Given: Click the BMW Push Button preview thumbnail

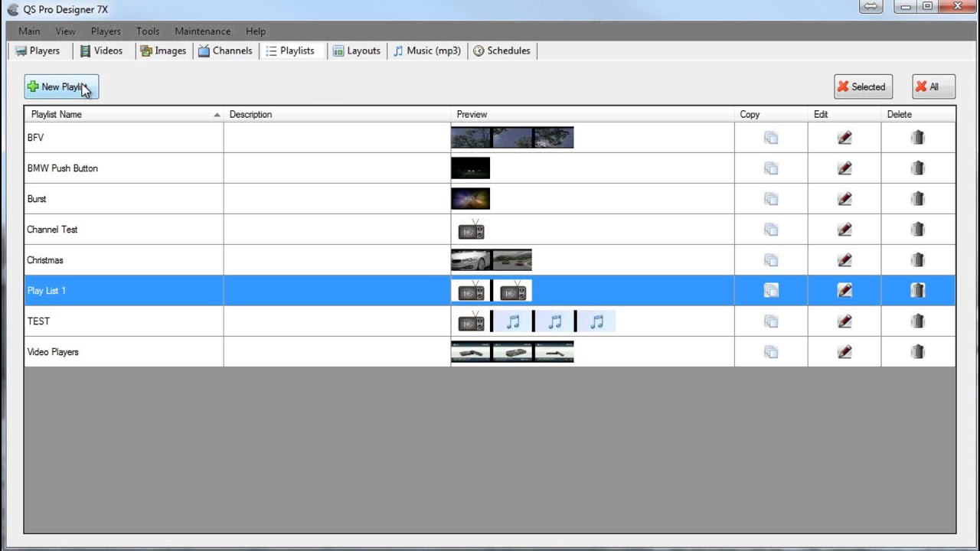Looking at the screenshot, I should point(470,168).
